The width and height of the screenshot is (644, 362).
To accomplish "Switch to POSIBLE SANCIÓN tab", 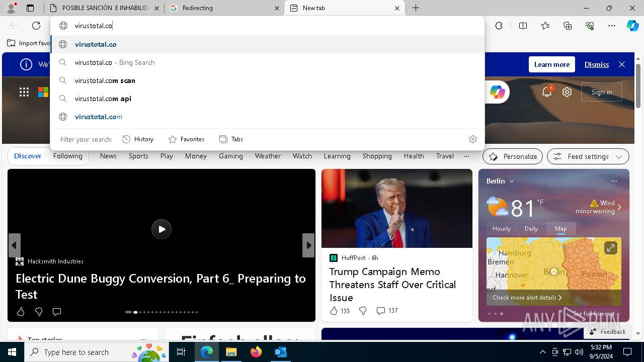I will (104, 8).
